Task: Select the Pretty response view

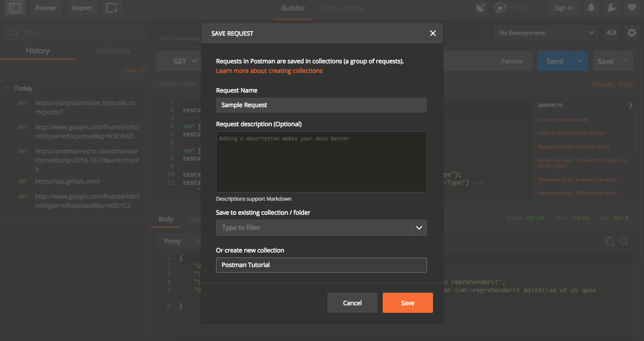Action: click(x=172, y=241)
